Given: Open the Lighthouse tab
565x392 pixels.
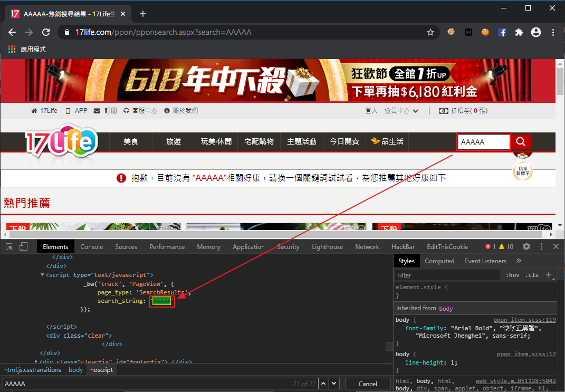Looking at the screenshot, I should point(328,247).
